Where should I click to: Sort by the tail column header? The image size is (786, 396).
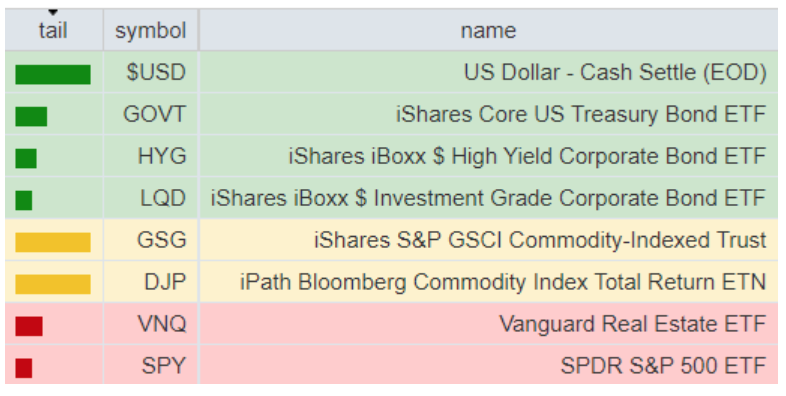coord(53,30)
